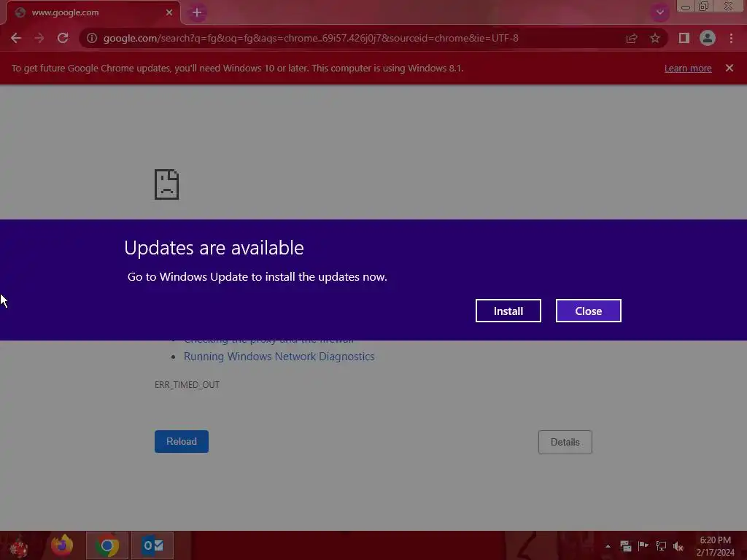Click the sad page error icon
This screenshot has height=560, width=747.
click(x=167, y=184)
